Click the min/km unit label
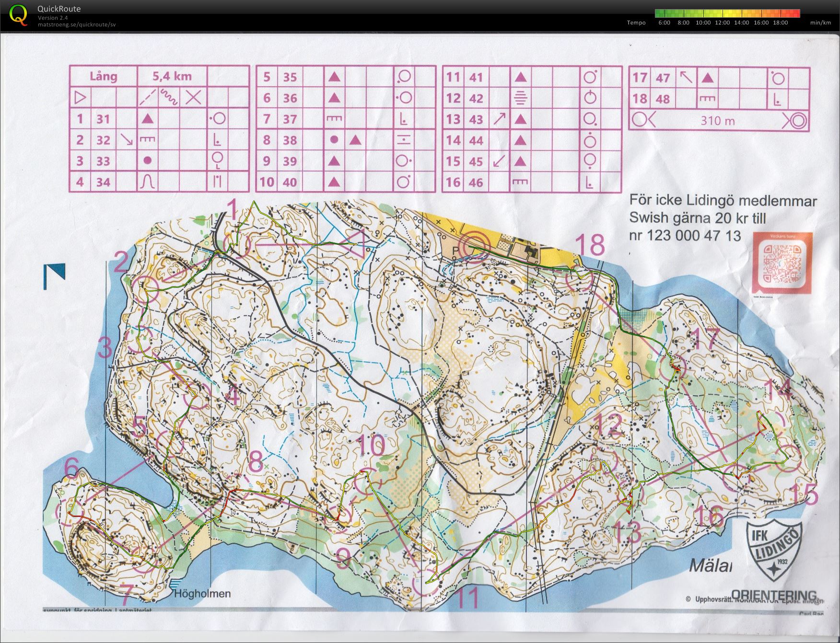Viewport: 840px width, 643px height. pos(820,23)
